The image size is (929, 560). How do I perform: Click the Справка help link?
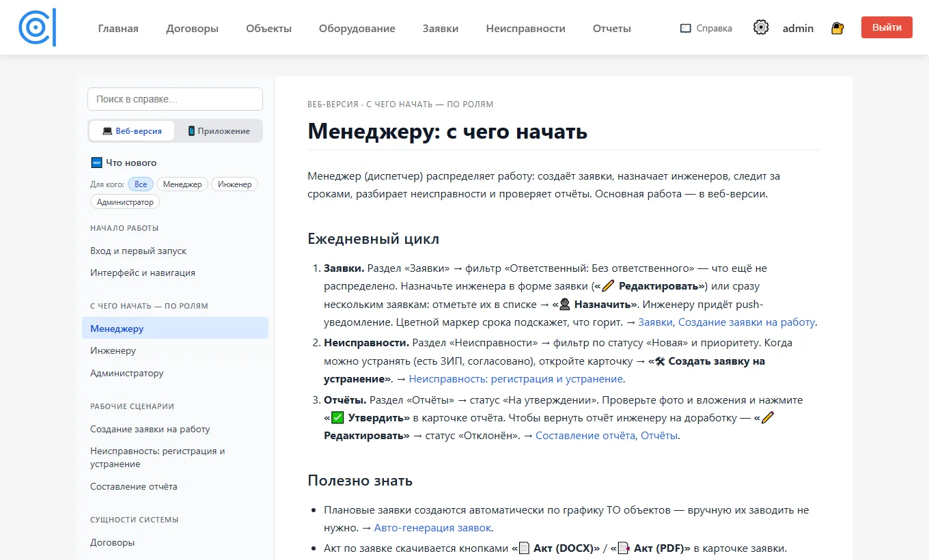coord(706,29)
